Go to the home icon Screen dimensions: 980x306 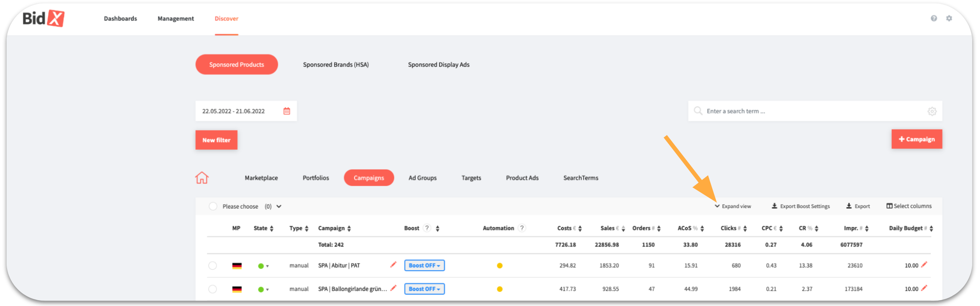(x=202, y=178)
